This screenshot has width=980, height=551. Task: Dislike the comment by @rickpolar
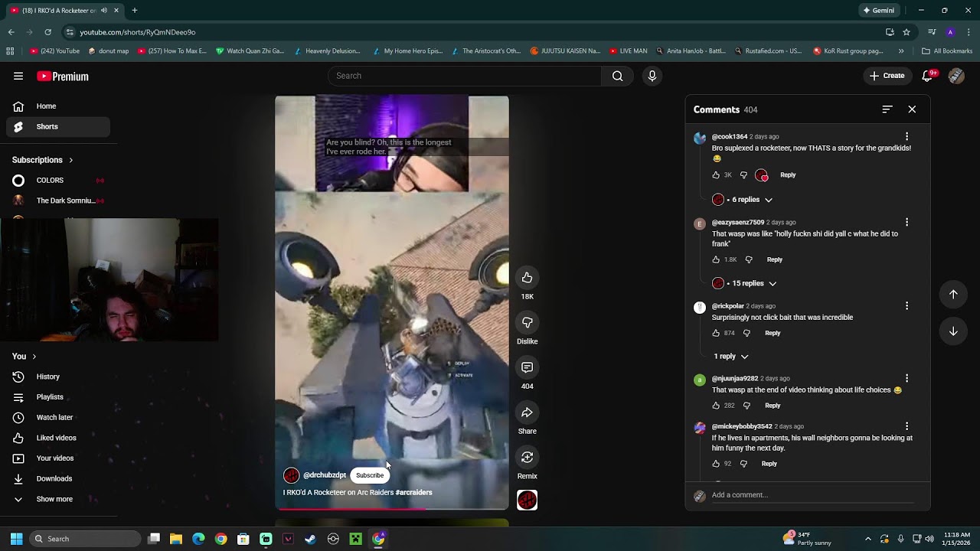[746, 333]
